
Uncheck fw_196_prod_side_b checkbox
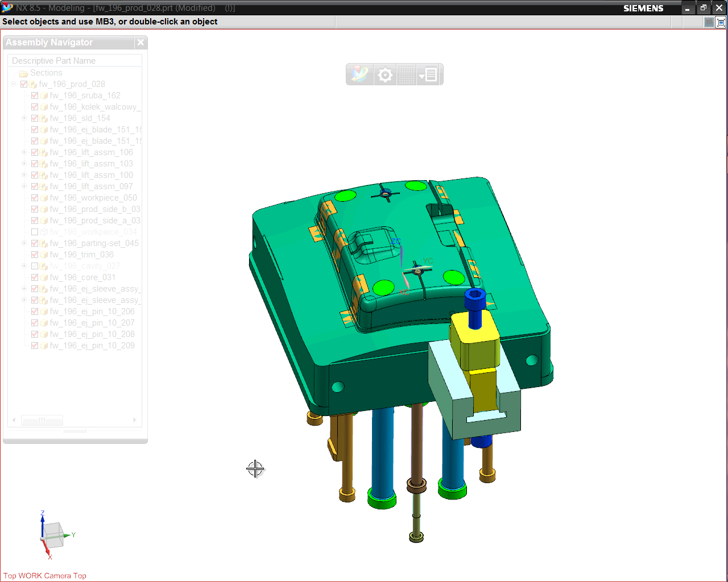coord(35,209)
